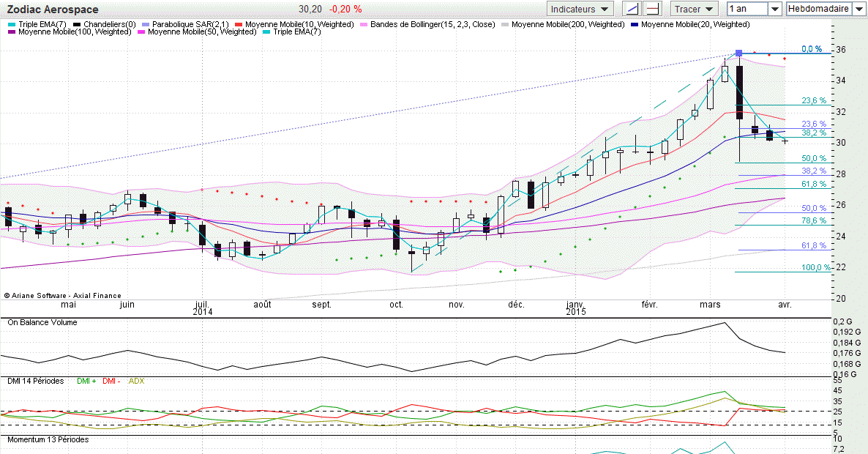Click the 'mars' month axis label

coord(710,305)
